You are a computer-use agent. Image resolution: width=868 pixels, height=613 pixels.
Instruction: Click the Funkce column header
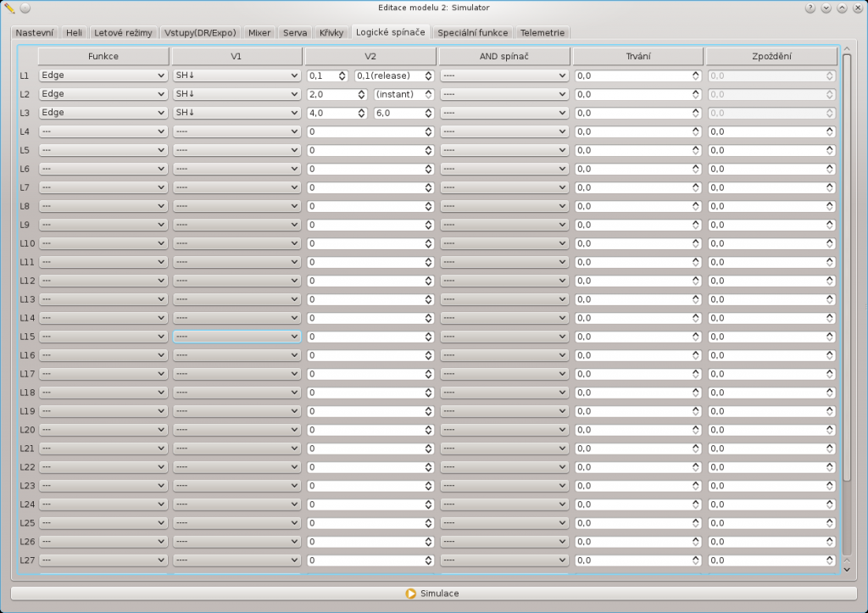[x=103, y=56]
